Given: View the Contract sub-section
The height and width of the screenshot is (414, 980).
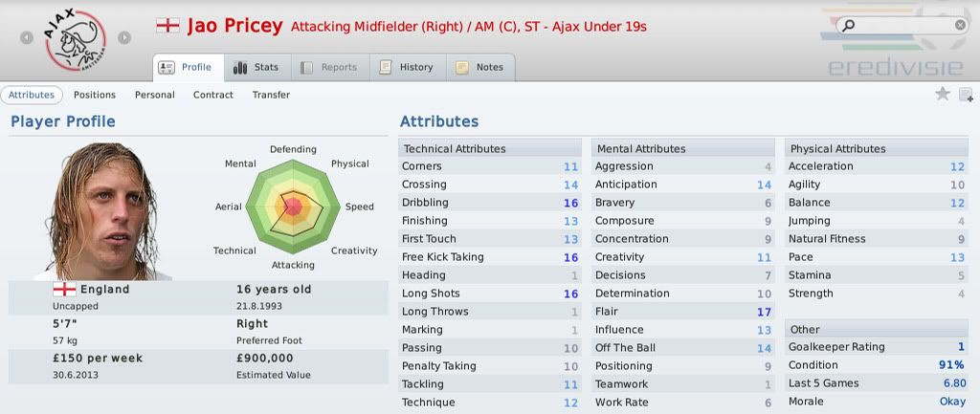Looking at the screenshot, I should (x=213, y=95).
